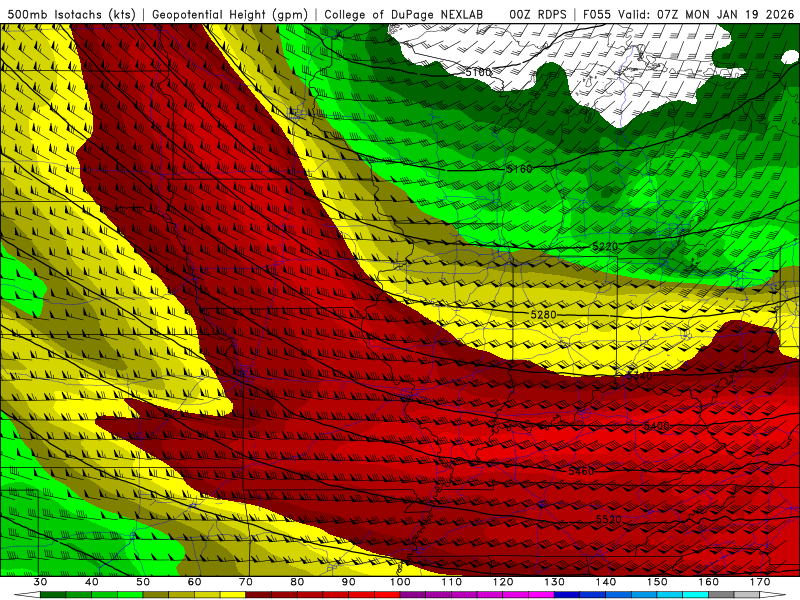Click the 90 value on the color scale

tap(348, 582)
